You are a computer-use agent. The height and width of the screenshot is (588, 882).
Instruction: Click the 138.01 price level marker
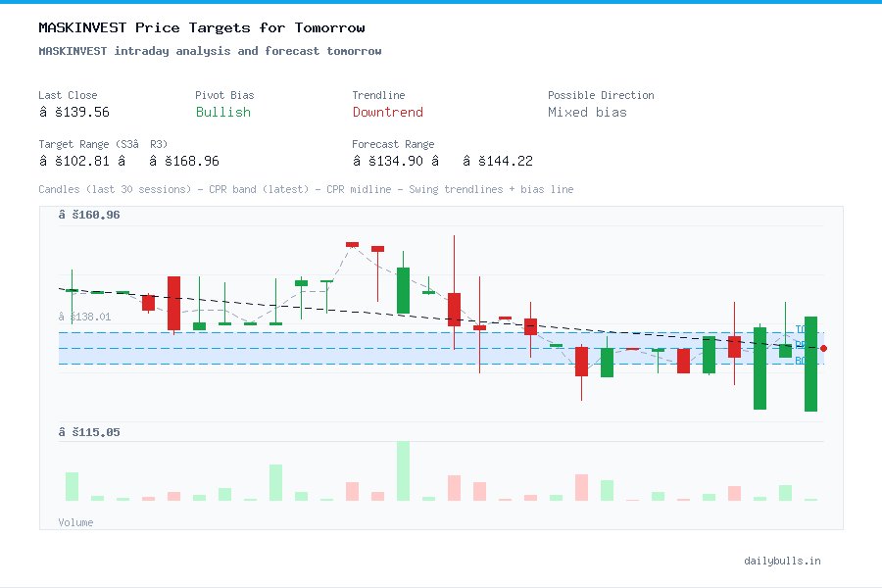pyautogui.click(x=86, y=317)
